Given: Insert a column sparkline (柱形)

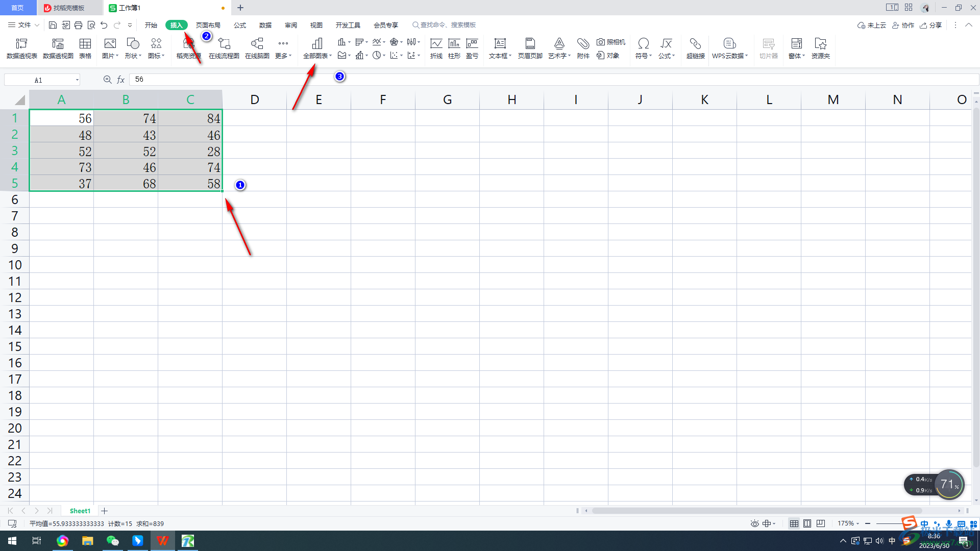Looking at the screenshot, I should pos(454,48).
